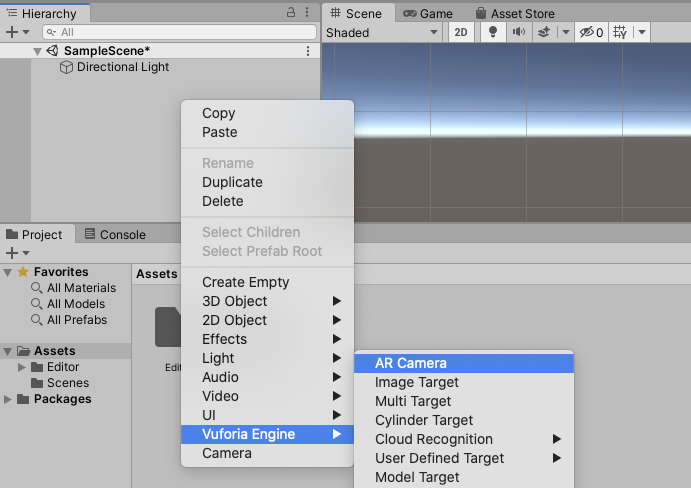
Task: Collapse the SampleScene hierarchy arrow
Action: point(37,52)
